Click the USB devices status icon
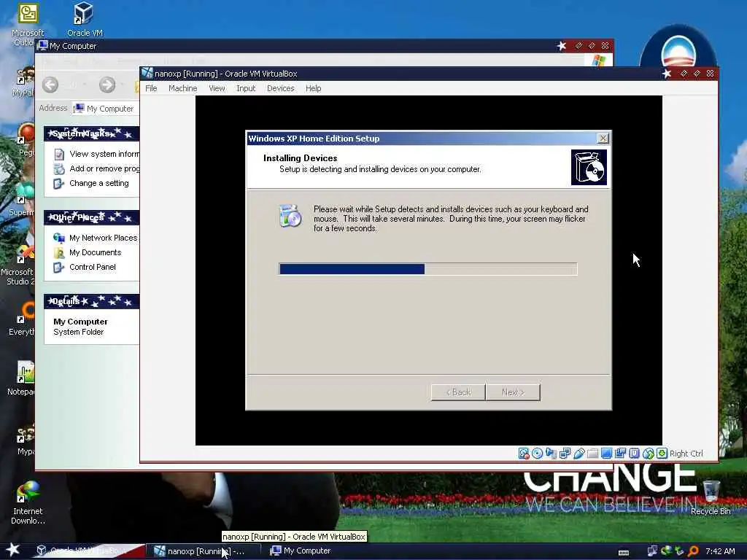Viewport: 747px width, 560px height. [x=578, y=454]
